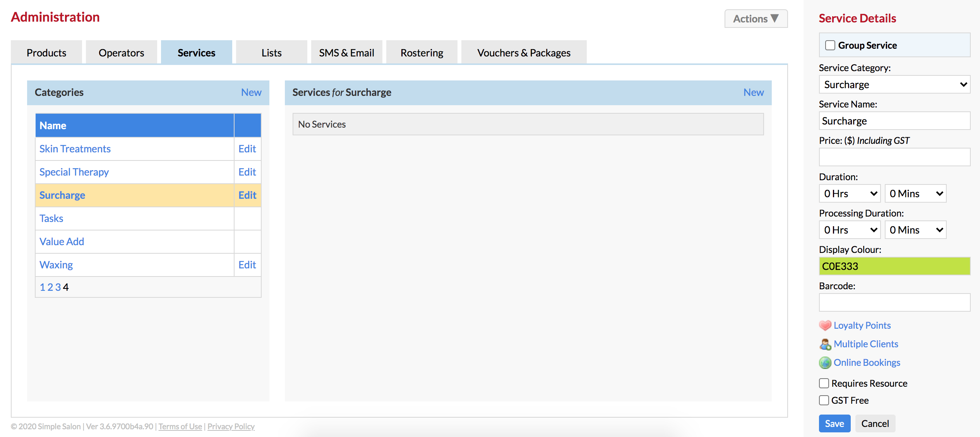980x437 pixels.
Task: Open the Service Category dropdown
Action: (894, 84)
